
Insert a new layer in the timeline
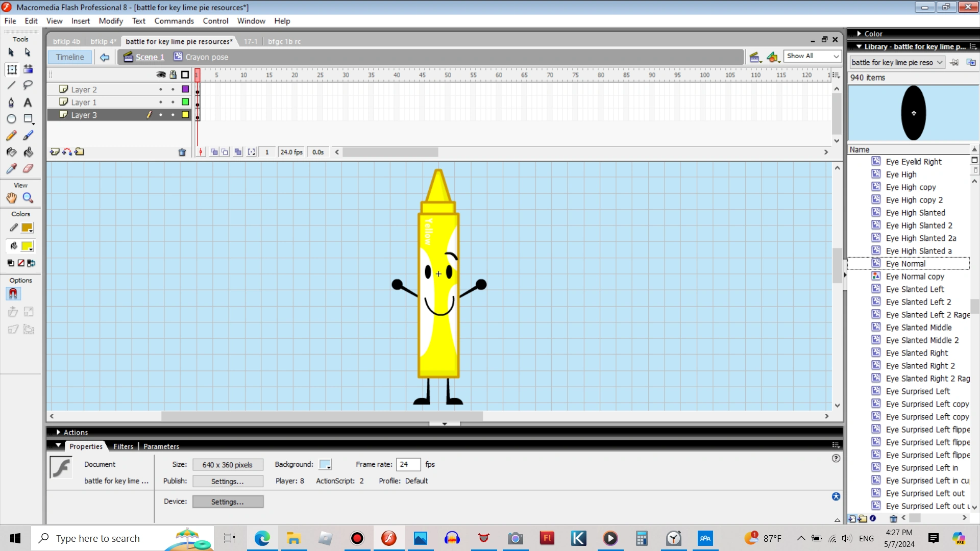pyautogui.click(x=55, y=152)
